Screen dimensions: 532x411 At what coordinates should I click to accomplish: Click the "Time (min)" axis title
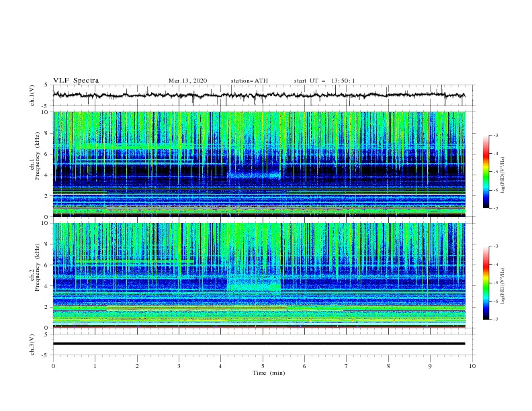click(x=269, y=373)
